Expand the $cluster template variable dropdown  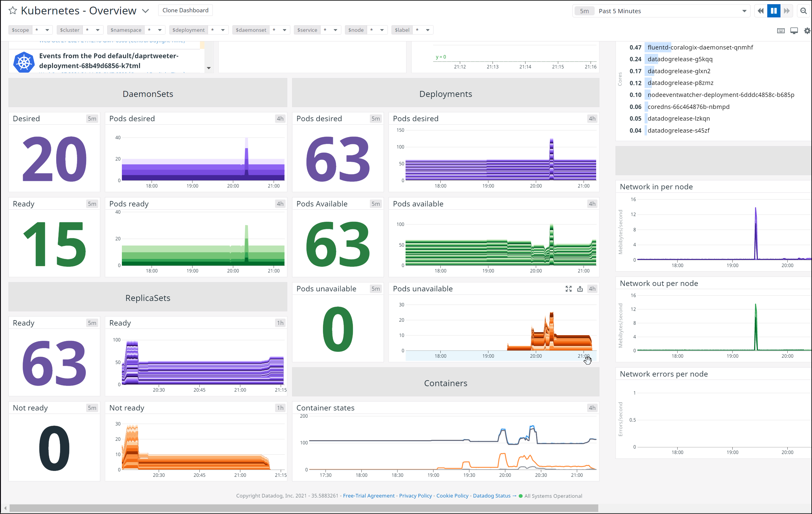pyautogui.click(x=98, y=30)
